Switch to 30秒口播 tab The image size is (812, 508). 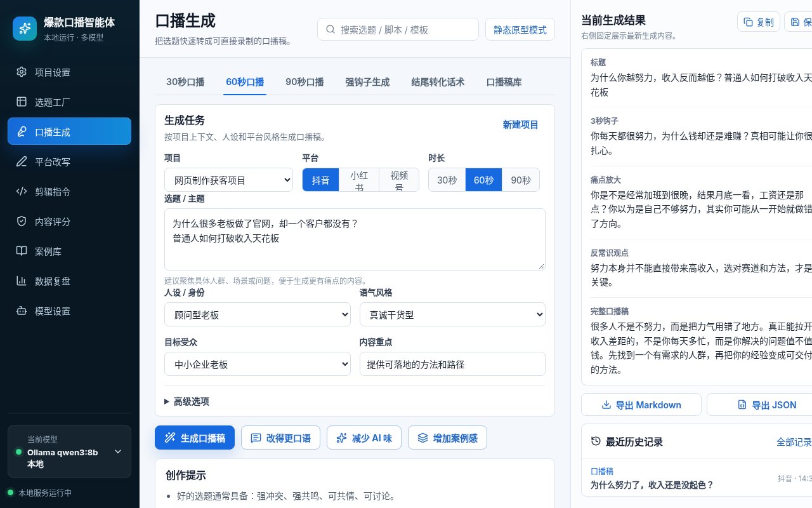(x=185, y=82)
